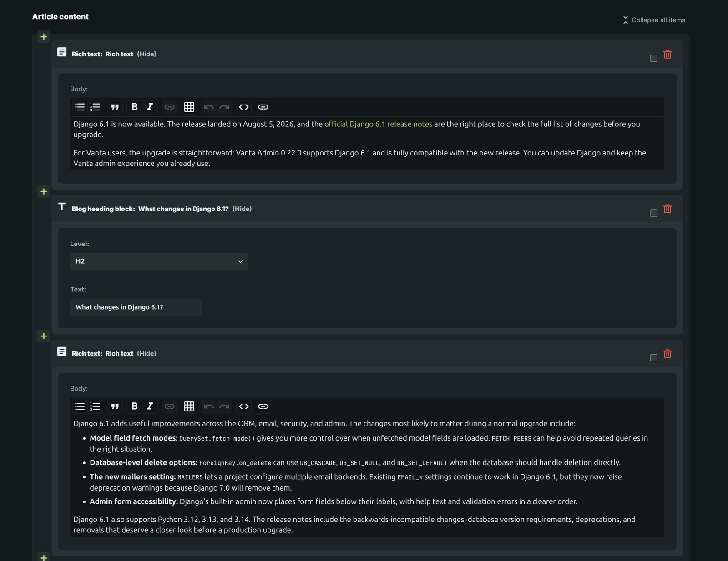Image resolution: width=728 pixels, height=561 pixels.
Task: Click the 'Blog heading block:' header title
Action: coord(103,209)
